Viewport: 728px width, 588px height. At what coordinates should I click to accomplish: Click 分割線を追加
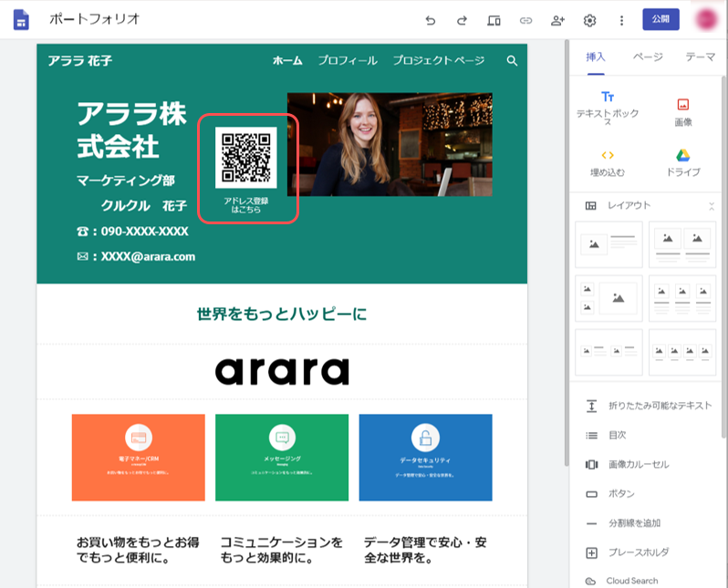pyautogui.click(x=623, y=523)
